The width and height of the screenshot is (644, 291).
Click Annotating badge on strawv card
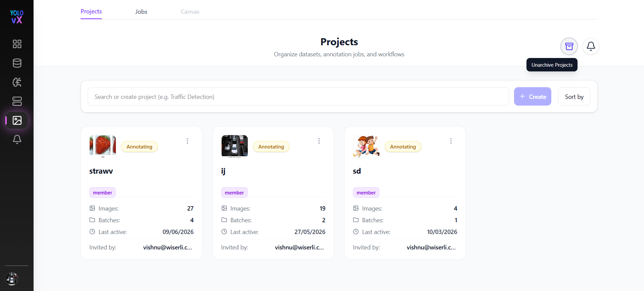pyautogui.click(x=139, y=147)
